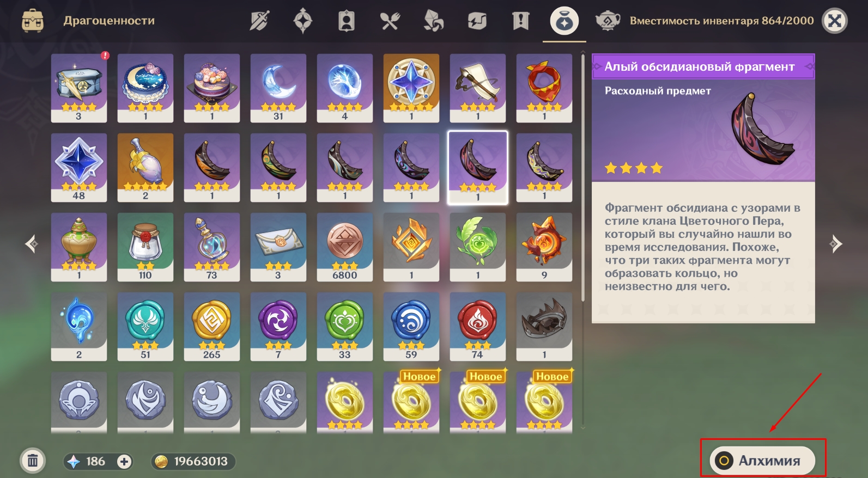Image resolution: width=868 pixels, height=478 pixels.
Task: Open the Quest items tab icon
Action: pyautogui.click(x=521, y=21)
